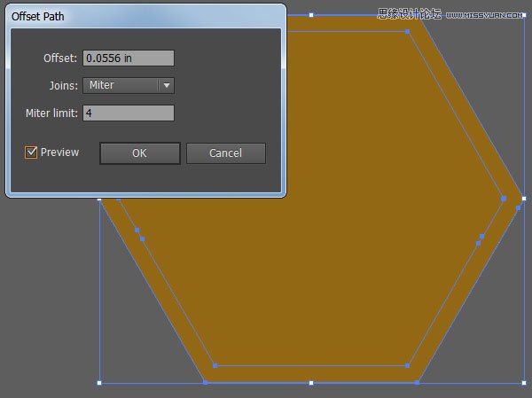The height and width of the screenshot is (398, 532).
Task: Click the Joins dropdown arrow button
Action: click(166, 86)
